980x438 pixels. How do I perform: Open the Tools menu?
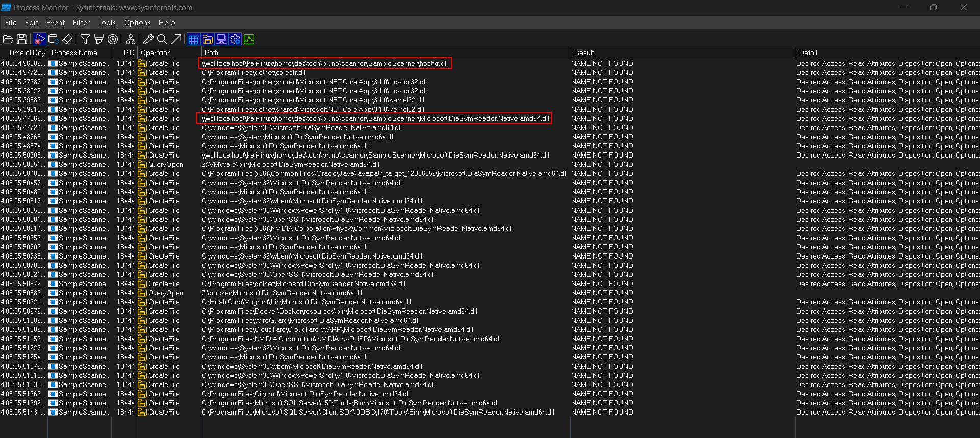coord(107,23)
